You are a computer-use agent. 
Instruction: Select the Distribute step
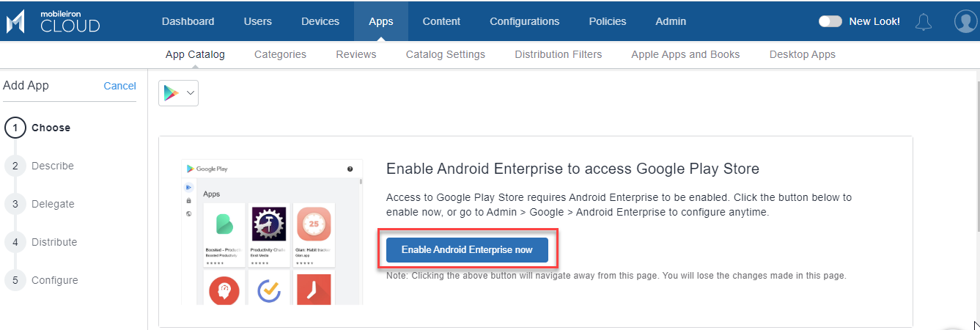[54, 242]
